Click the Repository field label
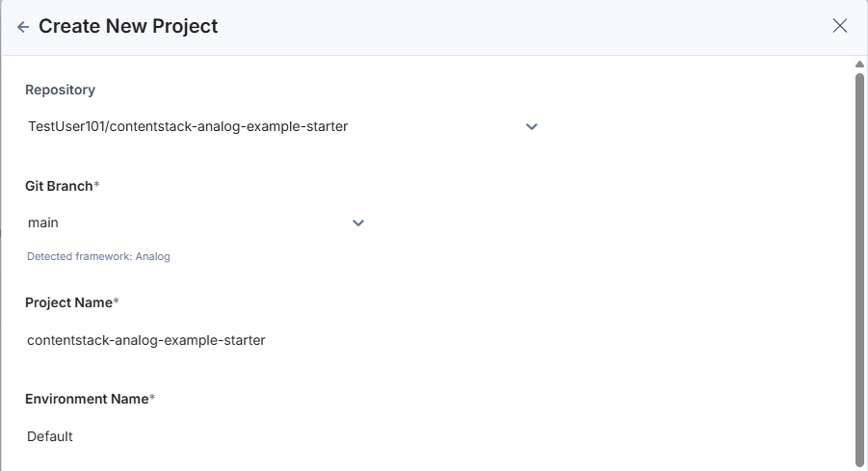The image size is (868, 471). click(60, 90)
